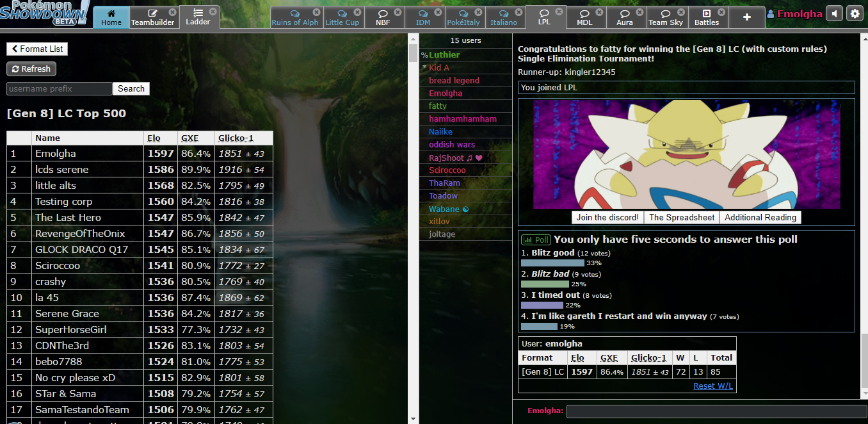The width and height of the screenshot is (868, 424).
Task: Select user fatty in user list
Action: [x=466, y=106]
